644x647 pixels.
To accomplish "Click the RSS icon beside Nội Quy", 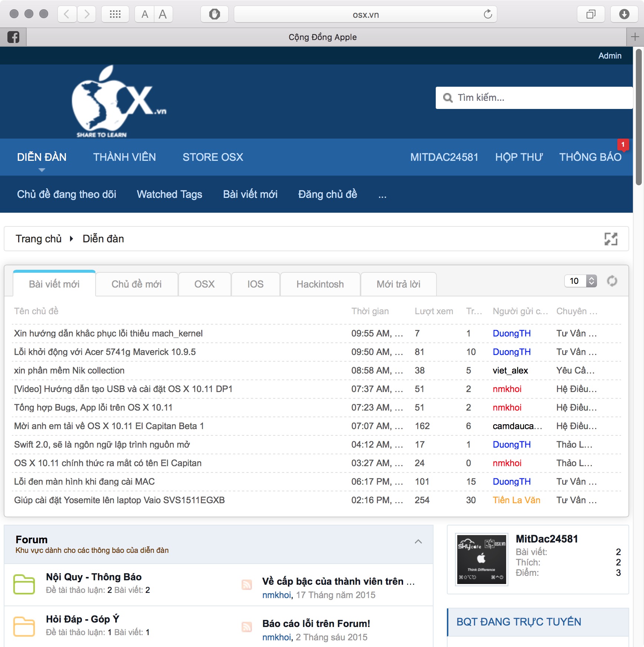I will pos(247,584).
